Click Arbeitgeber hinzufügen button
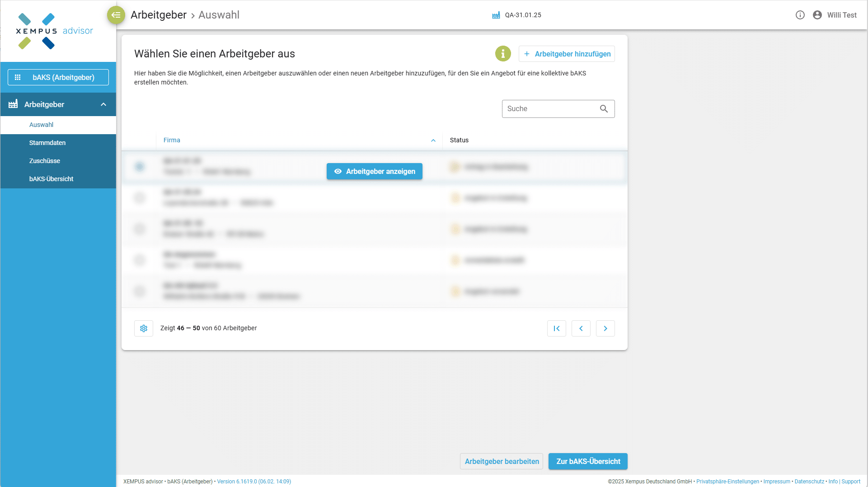This screenshot has width=868, height=487. tap(567, 54)
